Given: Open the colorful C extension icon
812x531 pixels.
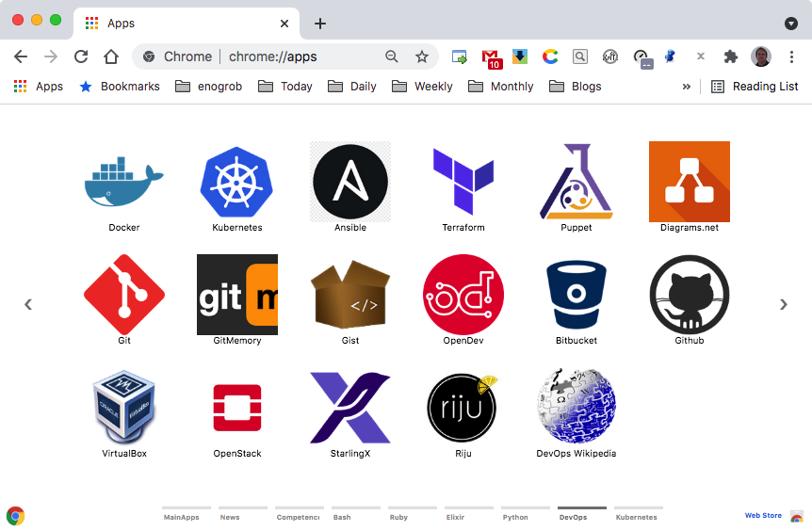Looking at the screenshot, I should pos(550,56).
